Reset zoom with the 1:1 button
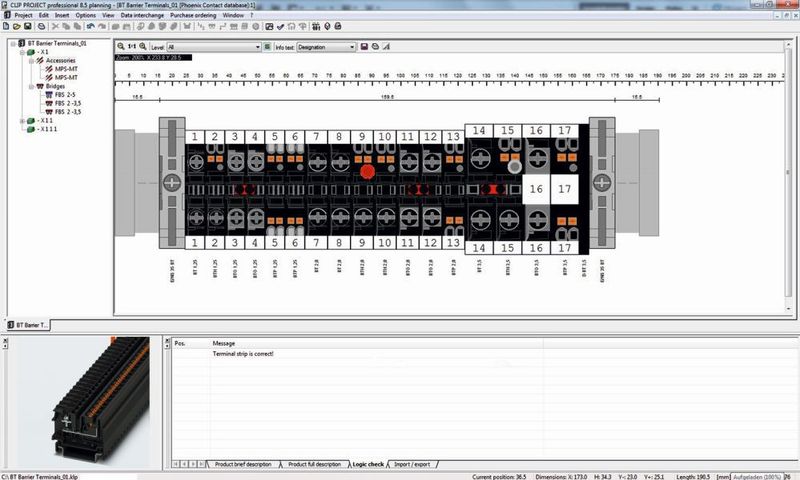This screenshot has width=800, height=480. [x=132, y=46]
